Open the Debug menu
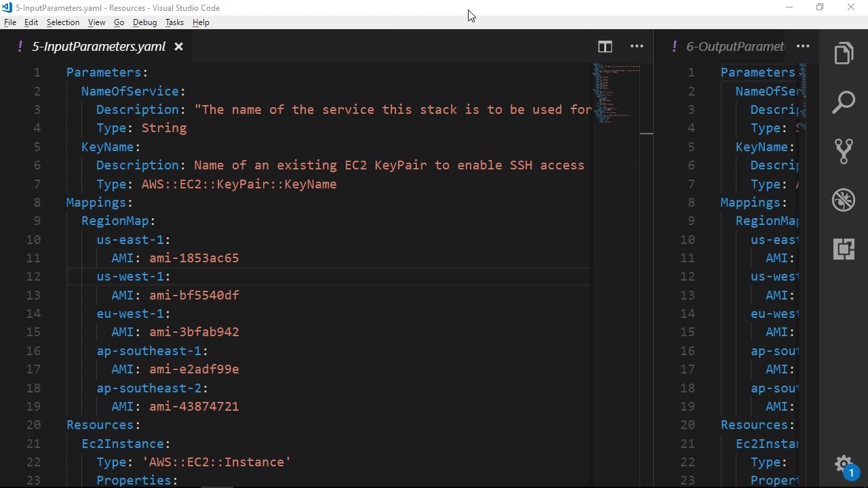 144,22
